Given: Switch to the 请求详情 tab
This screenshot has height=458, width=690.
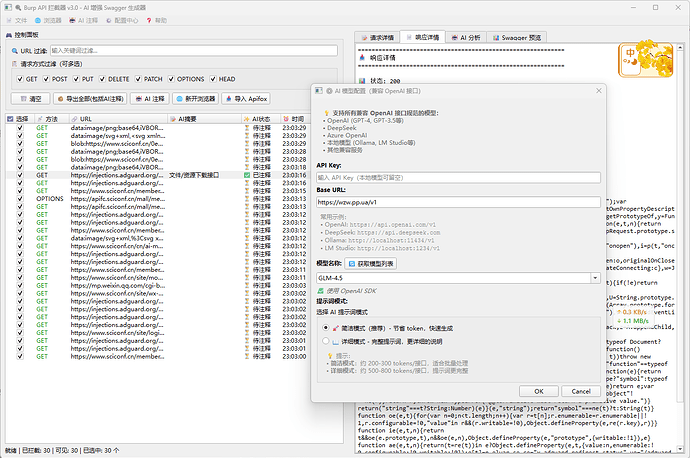Looking at the screenshot, I should pyautogui.click(x=378, y=37).
